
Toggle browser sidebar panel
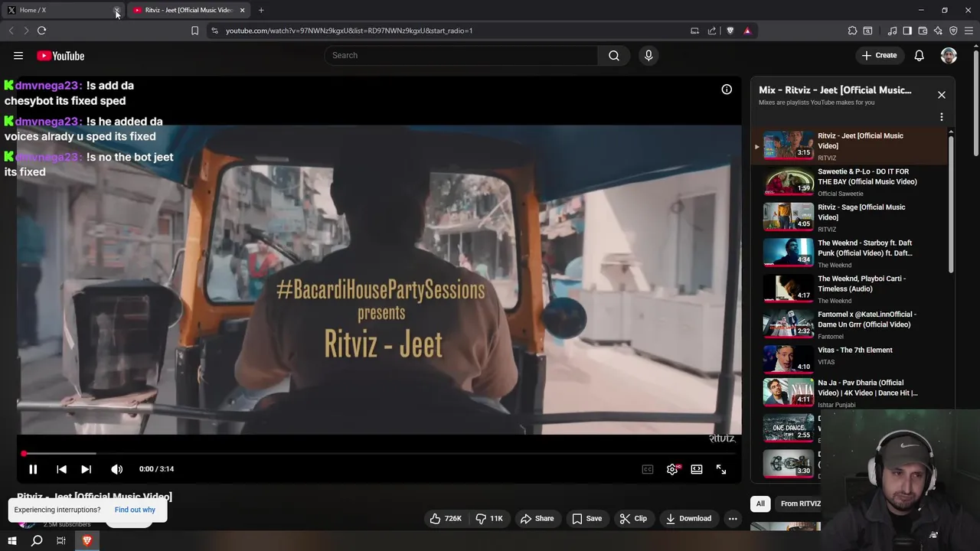(x=907, y=31)
